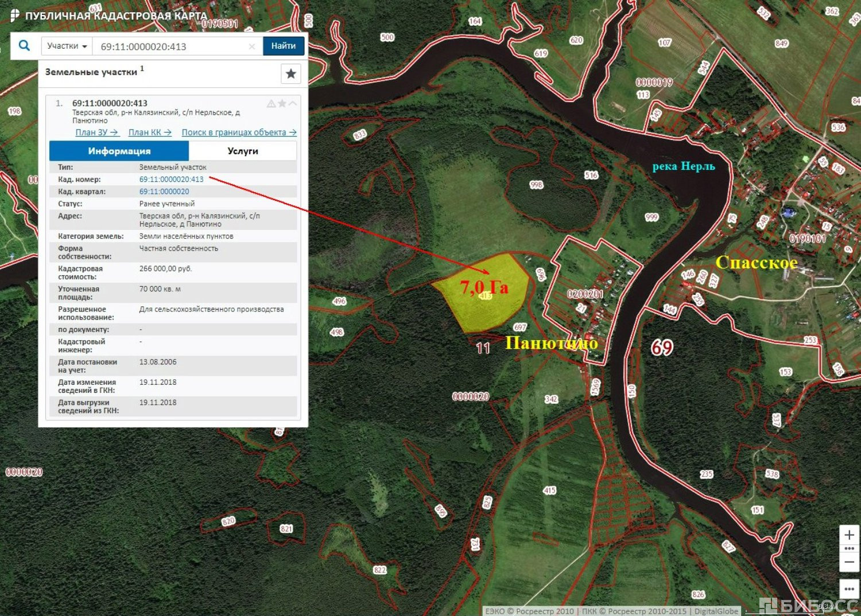Click the quarter label 0190101 on the map
Viewport: 861px width, 616px height.
(808, 239)
